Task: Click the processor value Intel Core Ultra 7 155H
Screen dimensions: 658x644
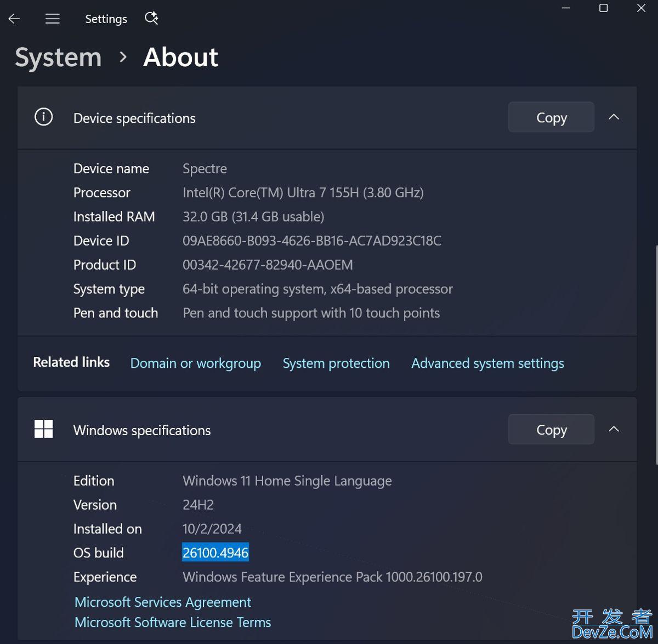Action: point(303,193)
